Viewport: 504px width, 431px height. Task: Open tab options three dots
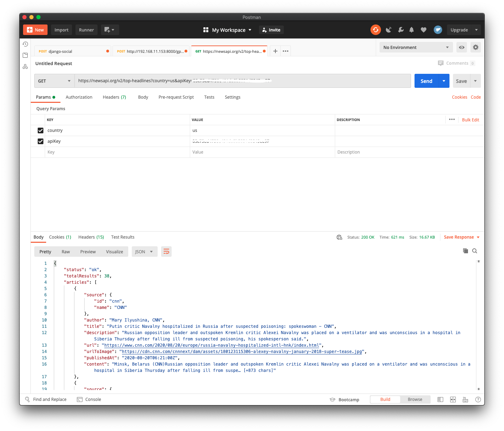pos(286,51)
